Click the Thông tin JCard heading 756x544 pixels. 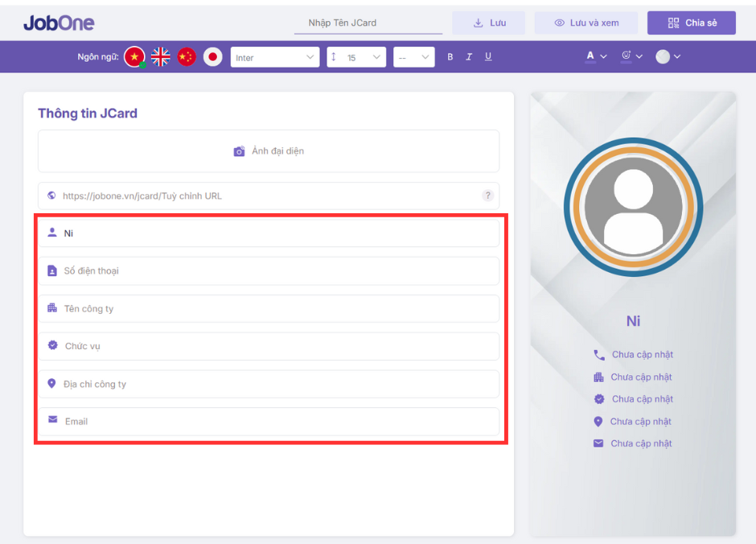tap(88, 113)
